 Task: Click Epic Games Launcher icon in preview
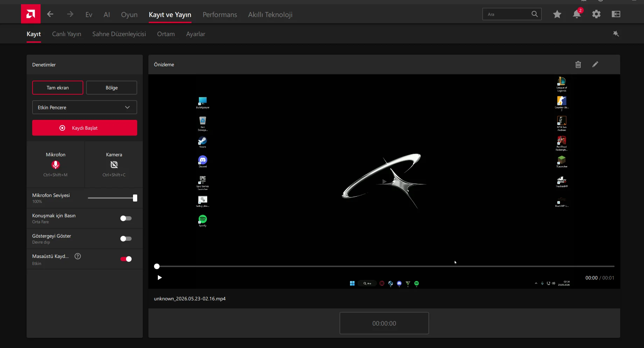point(203,182)
